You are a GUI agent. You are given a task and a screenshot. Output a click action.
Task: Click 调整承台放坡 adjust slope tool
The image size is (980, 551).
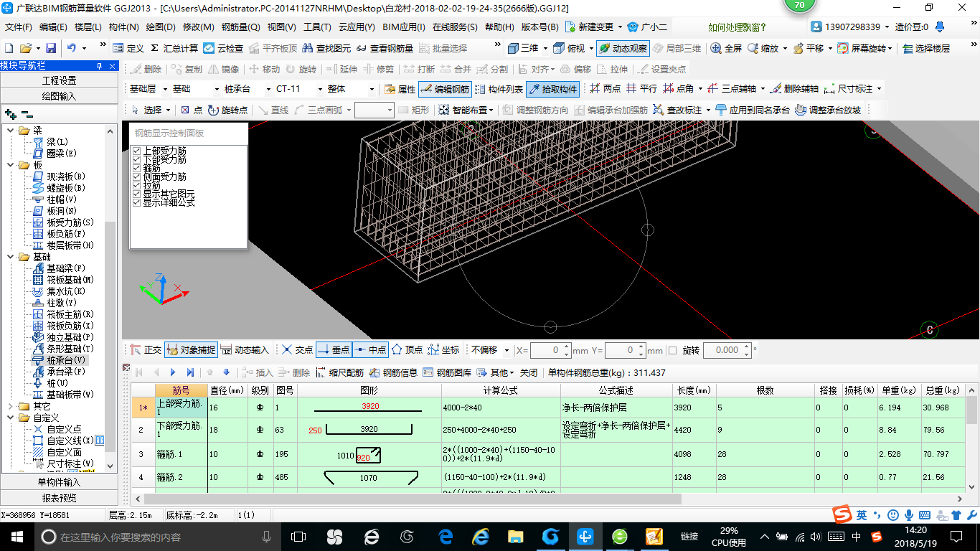point(828,110)
